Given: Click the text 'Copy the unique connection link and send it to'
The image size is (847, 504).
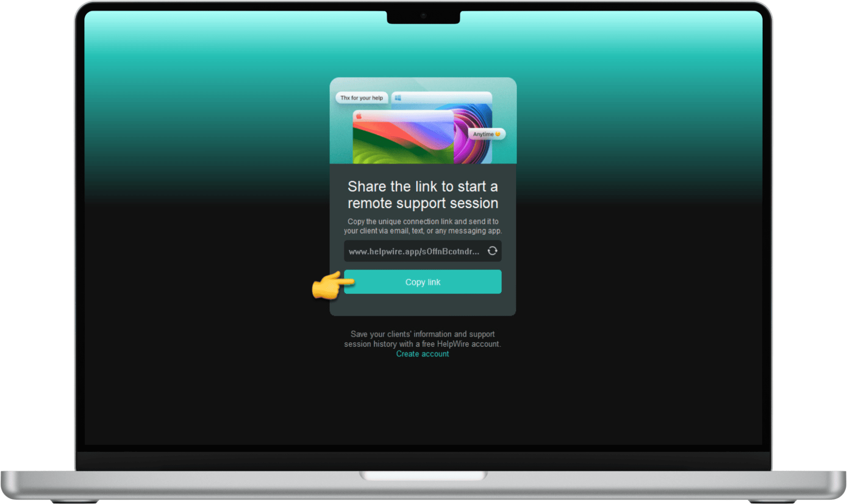Looking at the screenshot, I should coord(423,222).
